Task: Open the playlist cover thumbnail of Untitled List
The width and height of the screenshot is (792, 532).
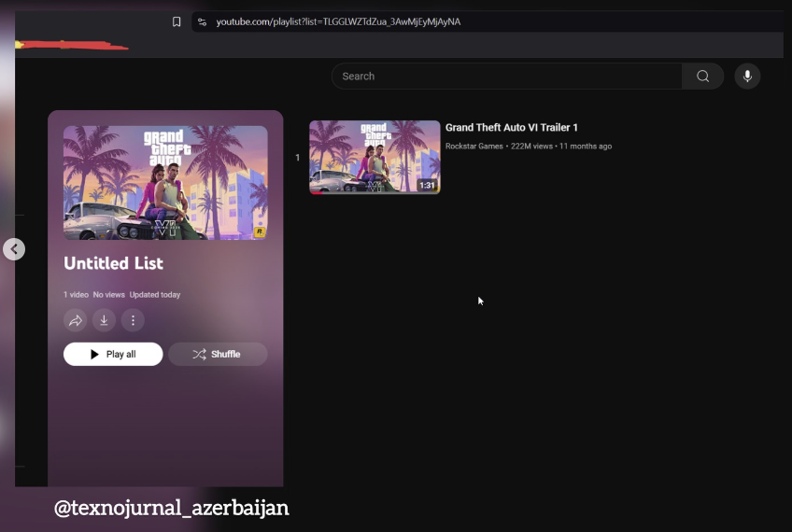Action: [165, 183]
